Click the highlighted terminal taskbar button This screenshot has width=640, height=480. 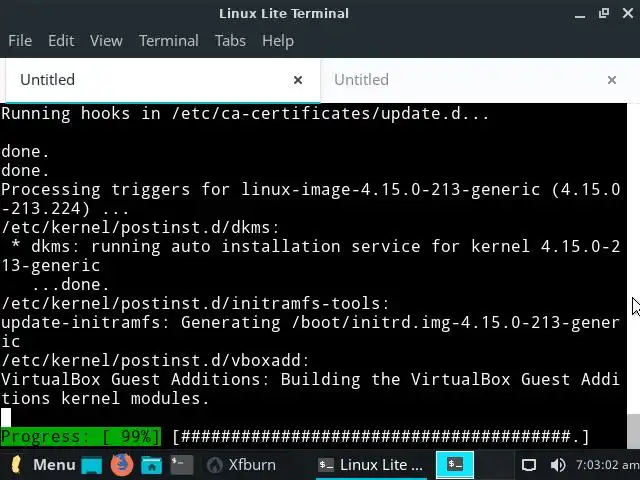455,464
